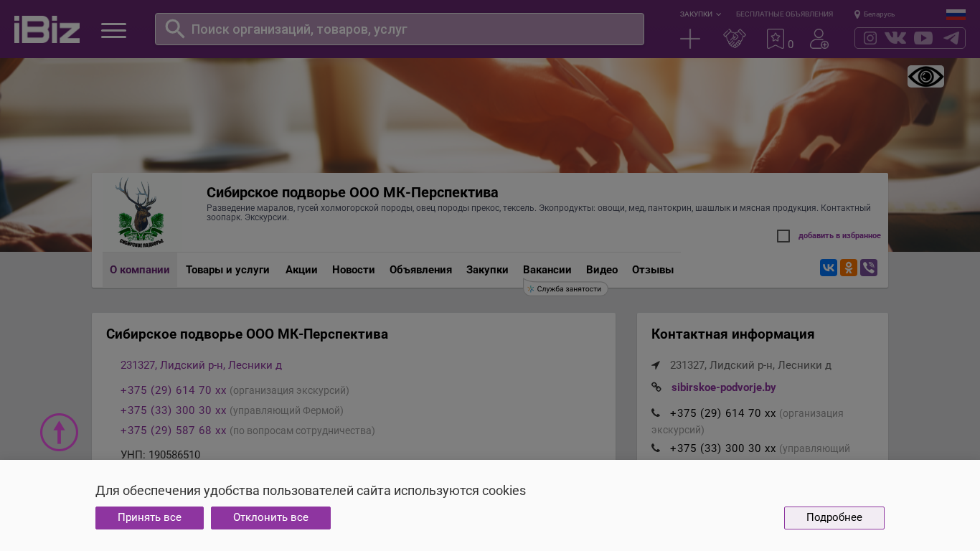Reveal left panel farm manager phone +375 (33)
The image size is (980, 551).
tap(174, 410)
